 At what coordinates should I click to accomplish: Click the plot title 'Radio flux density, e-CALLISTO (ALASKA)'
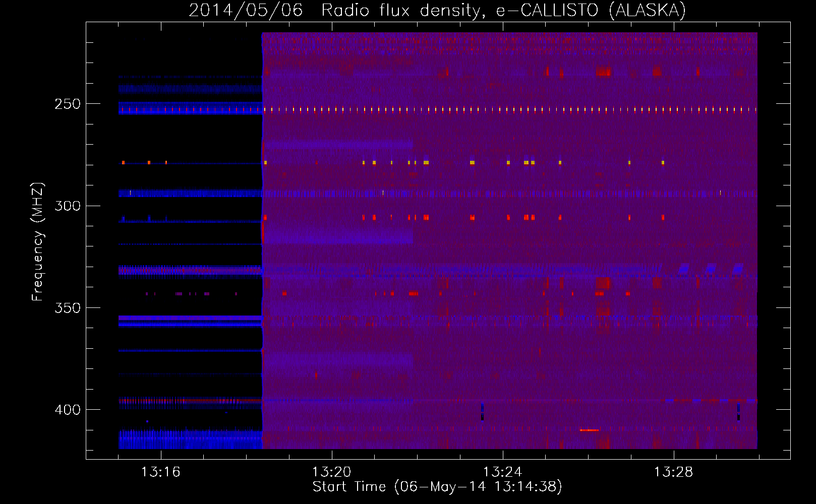point(503,11)
